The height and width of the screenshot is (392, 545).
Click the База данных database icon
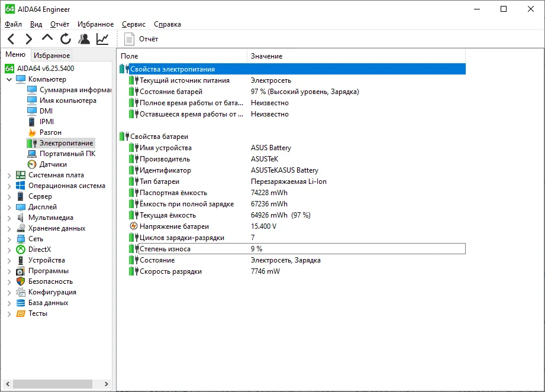[x=21, y=303]
